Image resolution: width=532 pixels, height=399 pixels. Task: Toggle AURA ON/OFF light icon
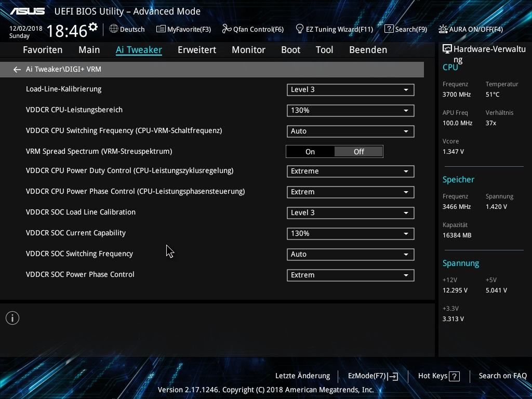443,29
